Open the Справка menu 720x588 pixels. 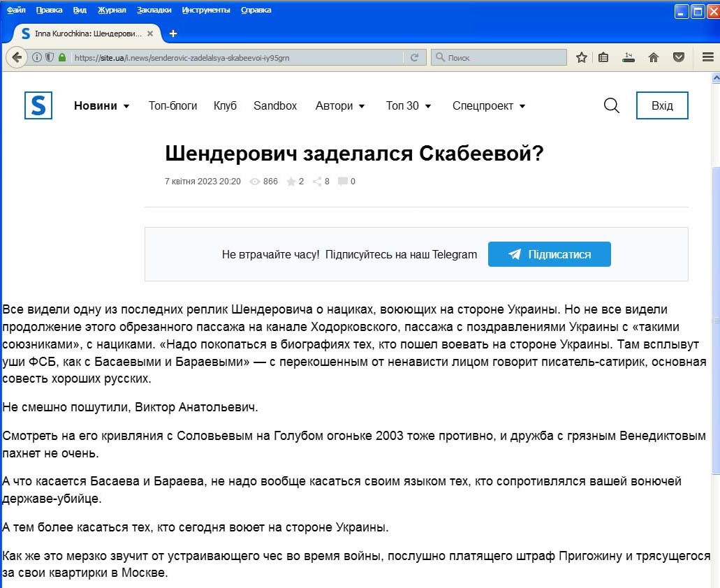pyautogui.click(x=256, y=10)
